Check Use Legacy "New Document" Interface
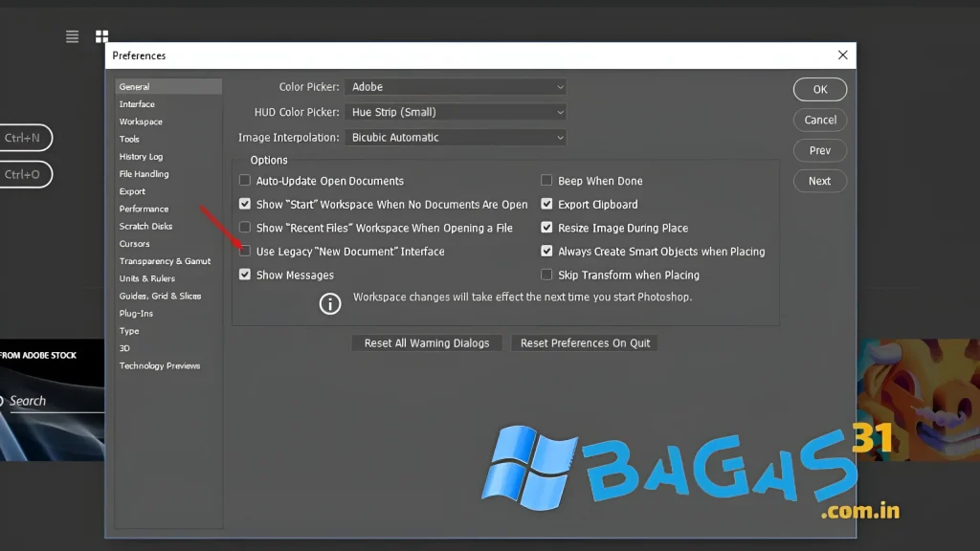The width and height of the screenshot is (980, 551). click(x=245, y=252)
